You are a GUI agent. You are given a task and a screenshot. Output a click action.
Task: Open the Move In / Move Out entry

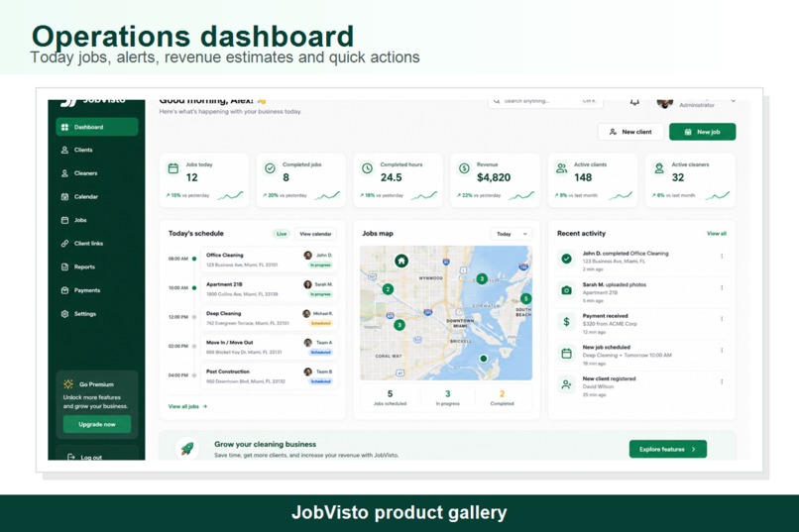268,347
